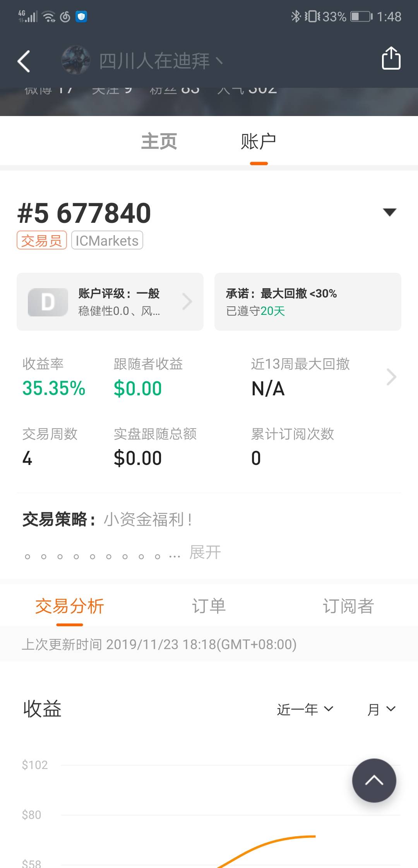
Task: Tap the share icon in header
Action: (391, 58)
